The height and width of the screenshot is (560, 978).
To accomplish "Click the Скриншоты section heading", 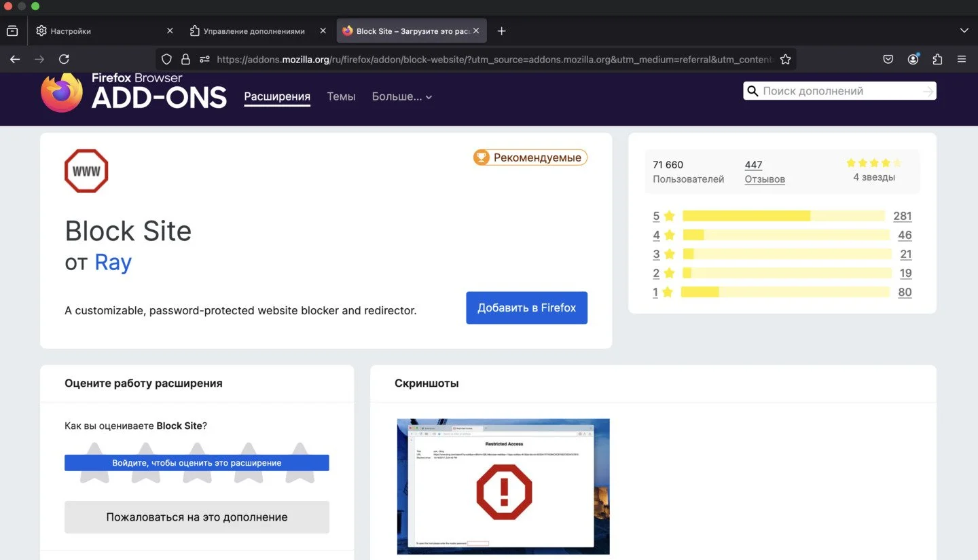I will (427, 384).
